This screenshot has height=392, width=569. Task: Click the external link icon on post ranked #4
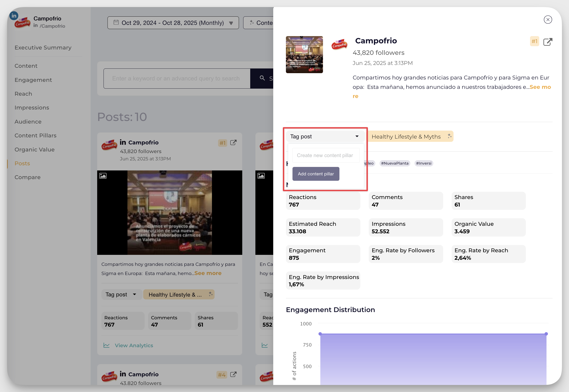233,375
